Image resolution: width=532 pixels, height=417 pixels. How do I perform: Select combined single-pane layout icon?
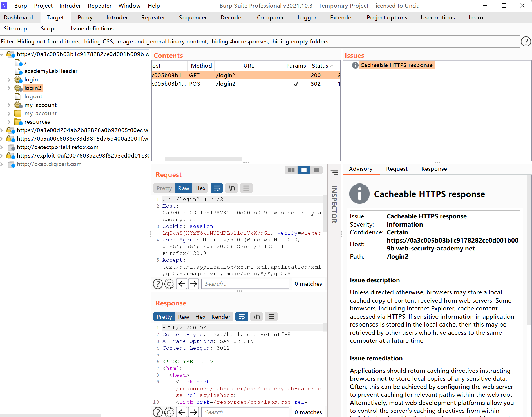[x=316, y=170]
